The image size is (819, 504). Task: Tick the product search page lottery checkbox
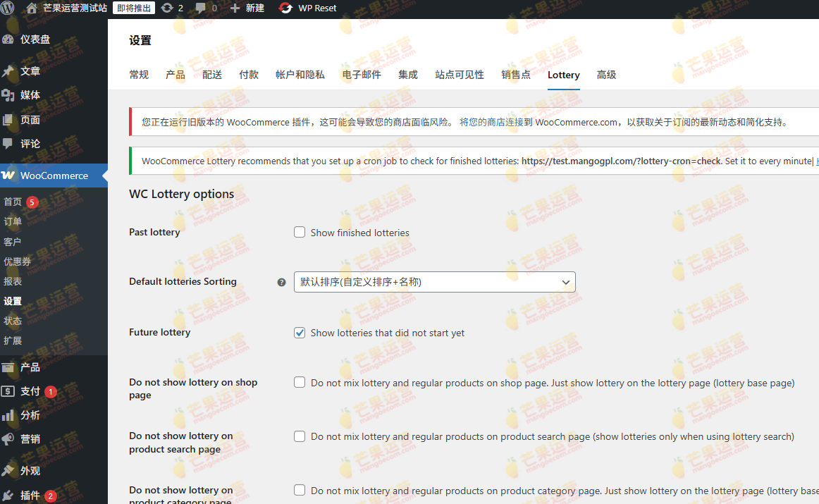[x=300, y=436]
